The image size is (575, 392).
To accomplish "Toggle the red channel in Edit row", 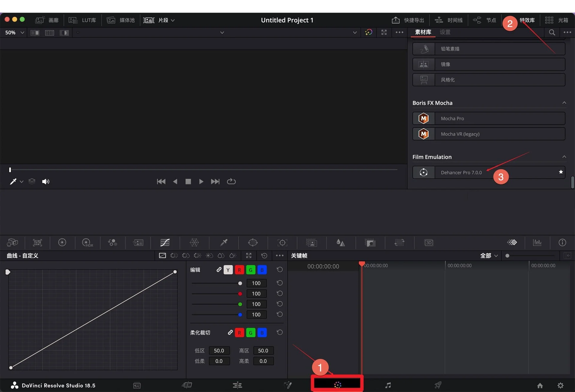I will point(239,270).
